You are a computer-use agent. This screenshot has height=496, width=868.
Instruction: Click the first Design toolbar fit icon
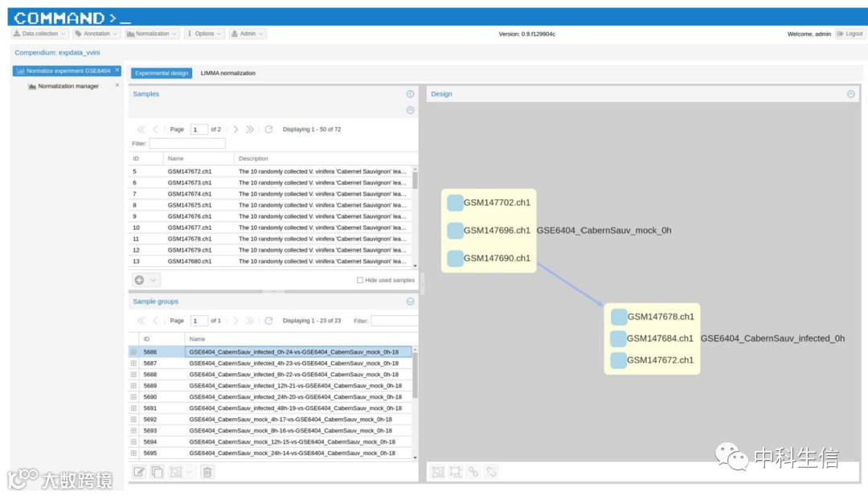(438, 472)
